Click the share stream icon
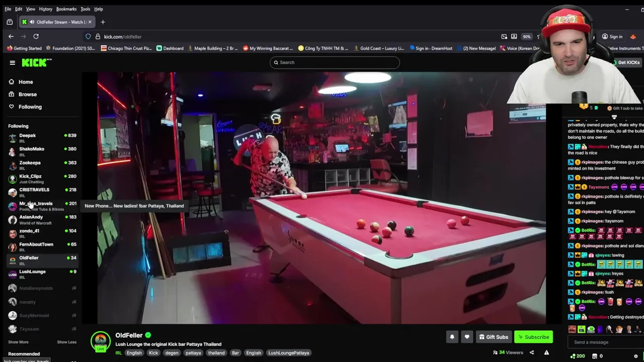 tap(532, 352)
